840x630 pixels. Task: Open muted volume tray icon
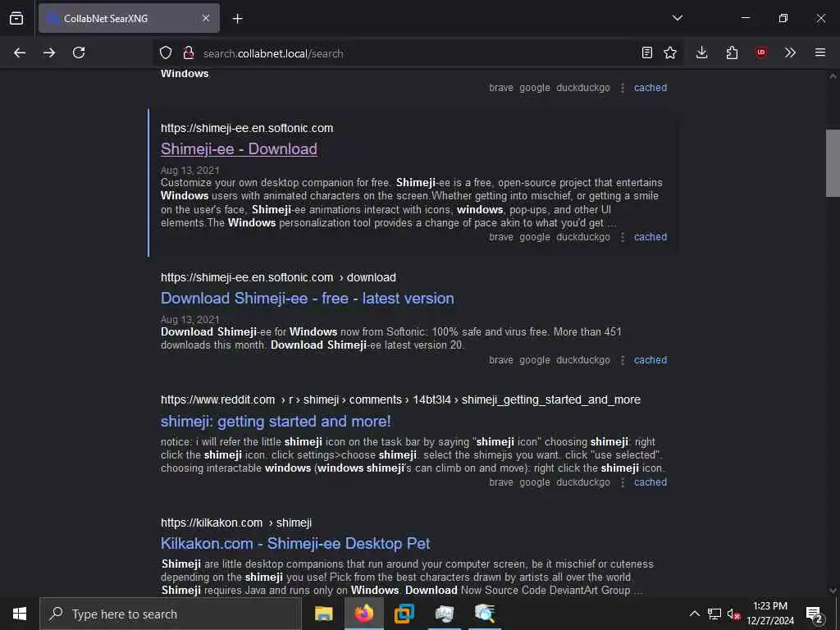[733, 614]
